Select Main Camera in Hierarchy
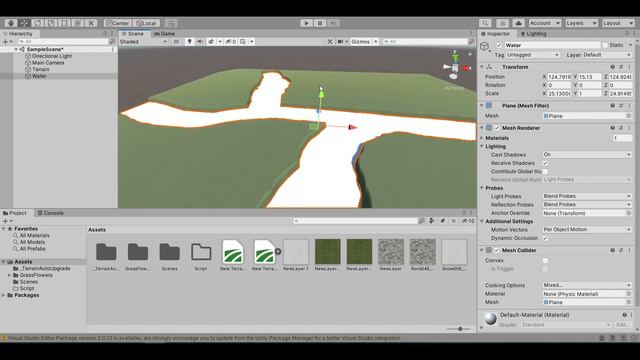 pyautogui.click(x=48, y=62)
